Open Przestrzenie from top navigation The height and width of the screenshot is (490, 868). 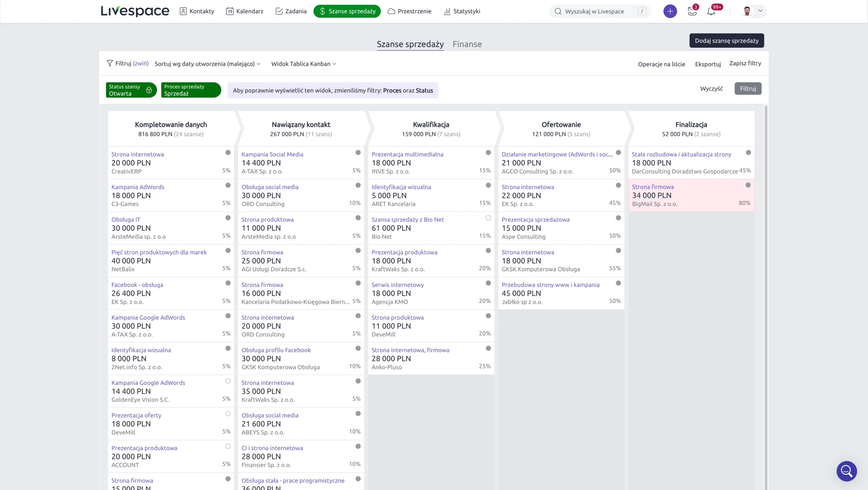(409, 11)
